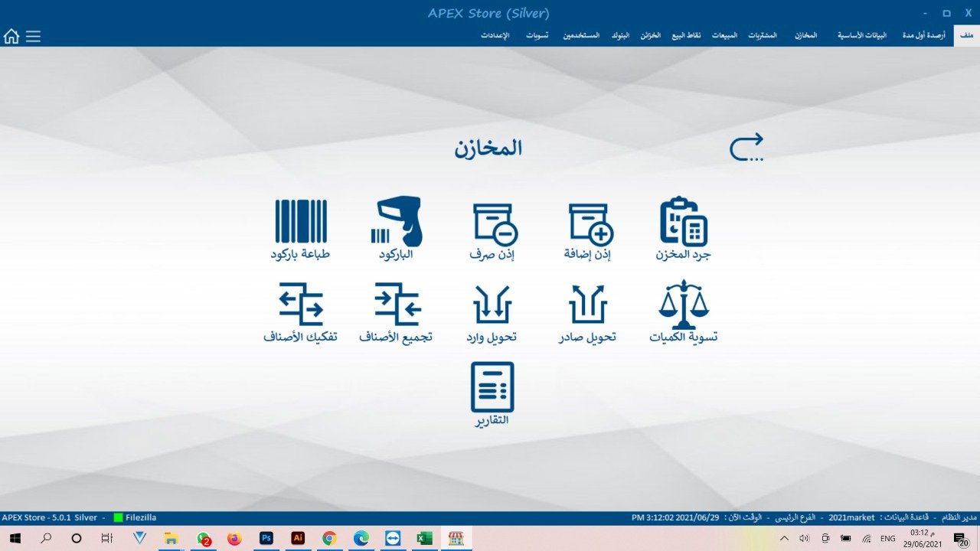Open the المشتريات (Purchases) menu

click(x=763, y=36)
